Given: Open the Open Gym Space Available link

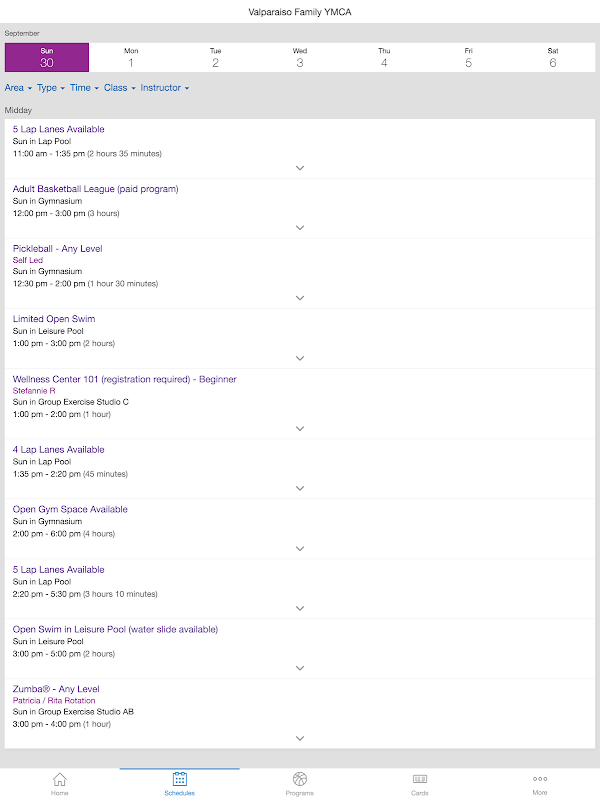Looking at the screenshot, I should (70, 509).
